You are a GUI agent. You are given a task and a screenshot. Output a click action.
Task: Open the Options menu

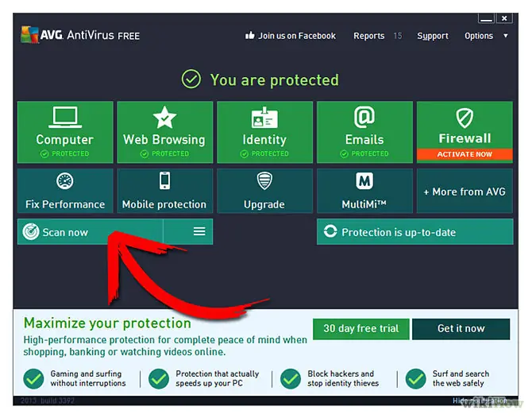pos(479,36)
